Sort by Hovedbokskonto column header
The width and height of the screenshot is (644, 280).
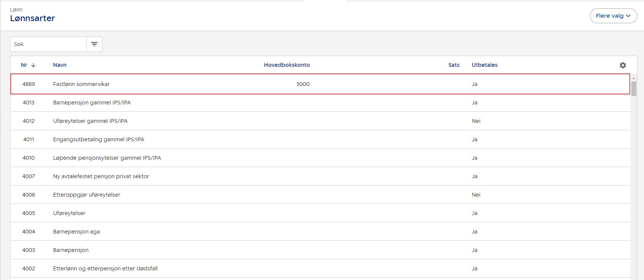[x=286, y=65]
